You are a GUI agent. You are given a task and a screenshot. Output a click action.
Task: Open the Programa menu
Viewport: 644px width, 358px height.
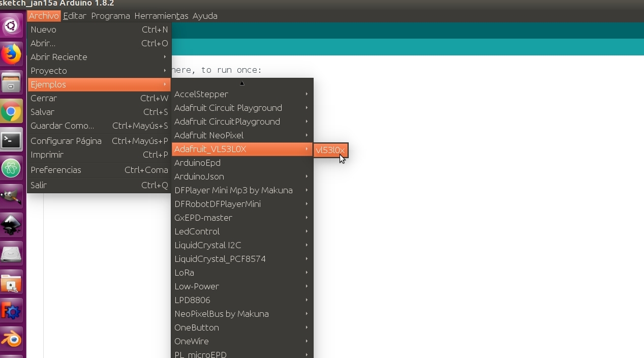[110, 16]
